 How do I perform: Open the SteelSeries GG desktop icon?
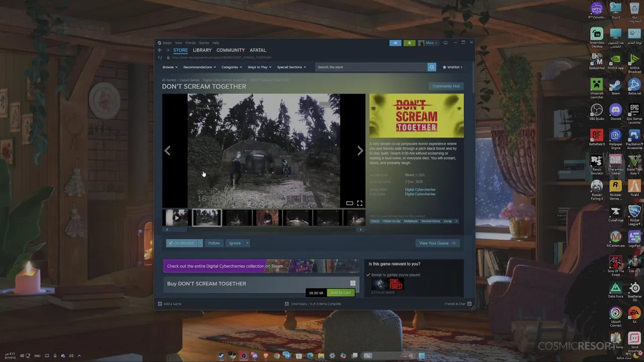tap(634, 292)
